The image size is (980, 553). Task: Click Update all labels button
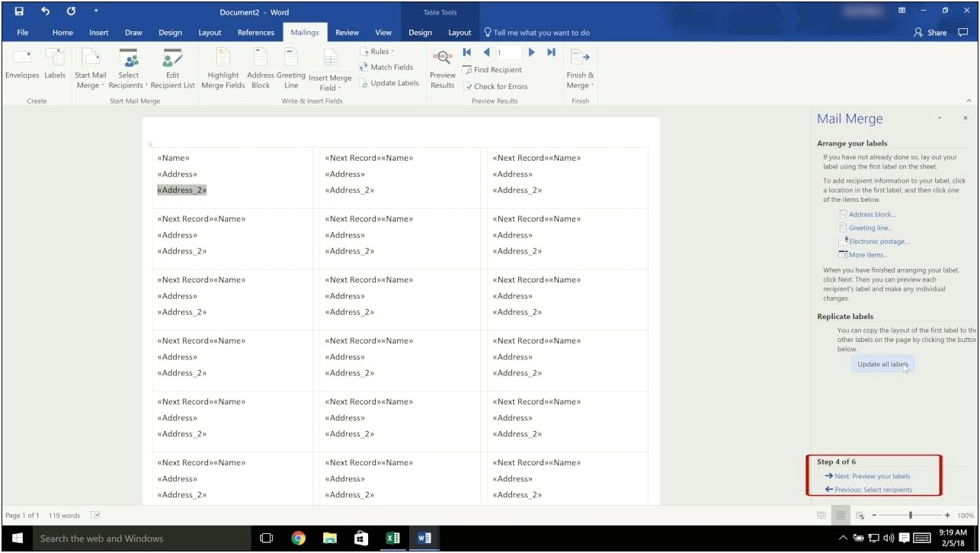pos(882,365)
